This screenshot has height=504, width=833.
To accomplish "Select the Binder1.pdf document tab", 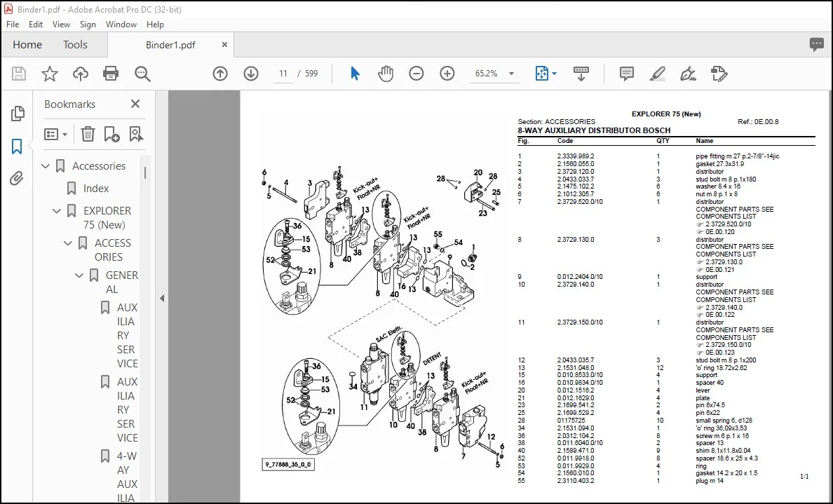I will pyautogui.click(x=170, y=45).
